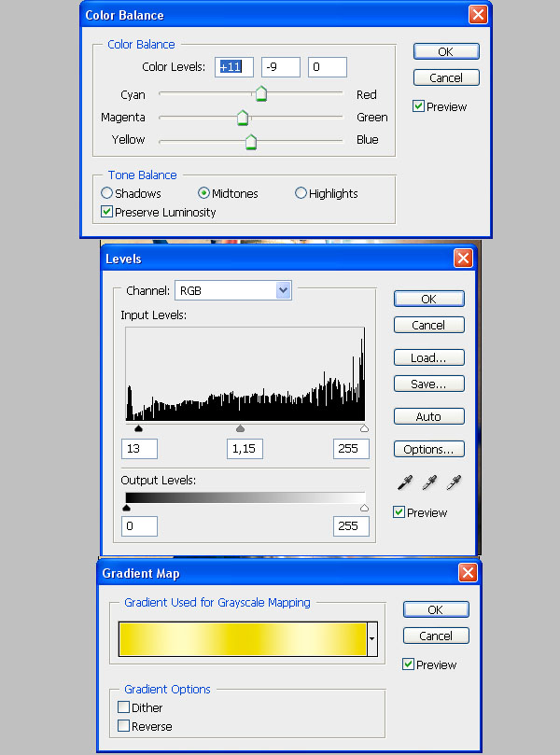Viewport: 560px width, 755px height.
Task: Click the output black level slider
Action: coord(126,508)
